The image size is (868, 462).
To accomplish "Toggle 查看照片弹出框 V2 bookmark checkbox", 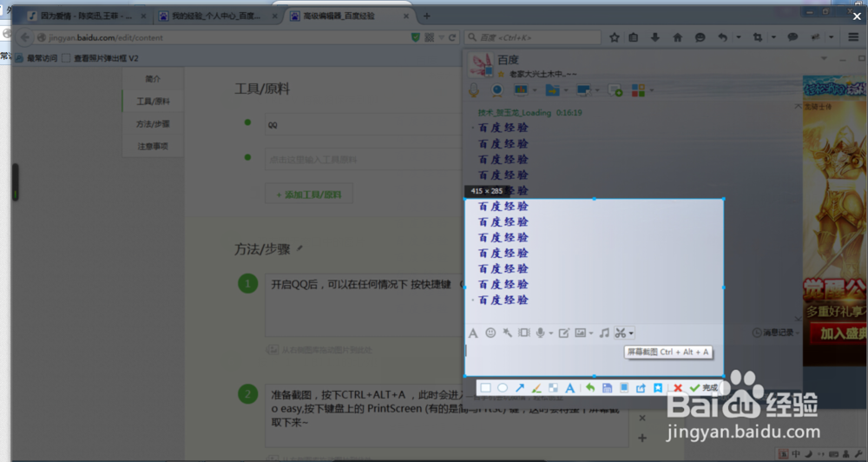I will [66, 57].
